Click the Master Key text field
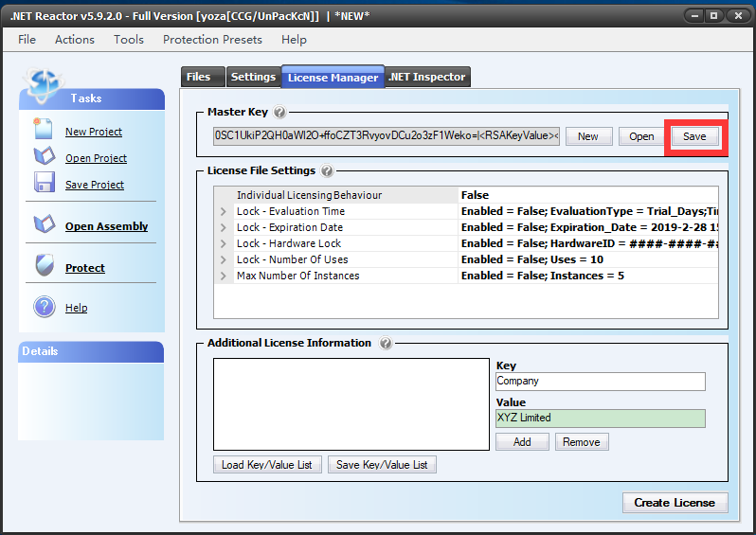The image size is (756, 535). tap(387, 136)
